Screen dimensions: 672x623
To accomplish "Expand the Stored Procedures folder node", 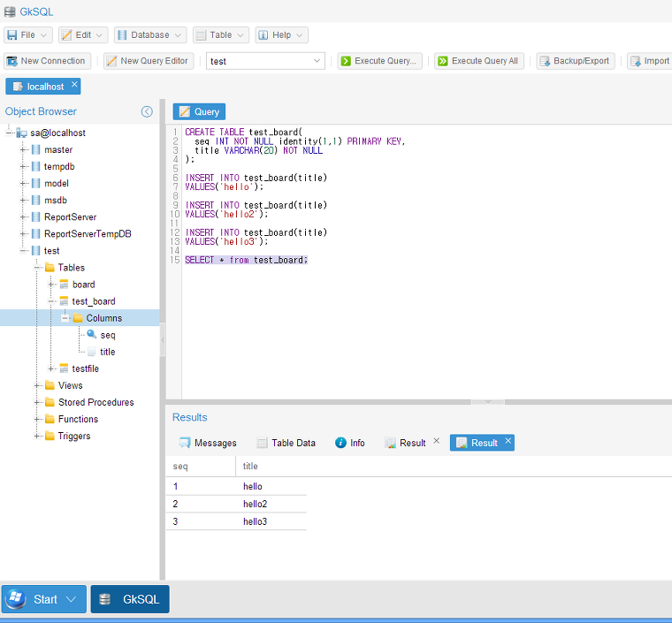I will coord(37,402).
